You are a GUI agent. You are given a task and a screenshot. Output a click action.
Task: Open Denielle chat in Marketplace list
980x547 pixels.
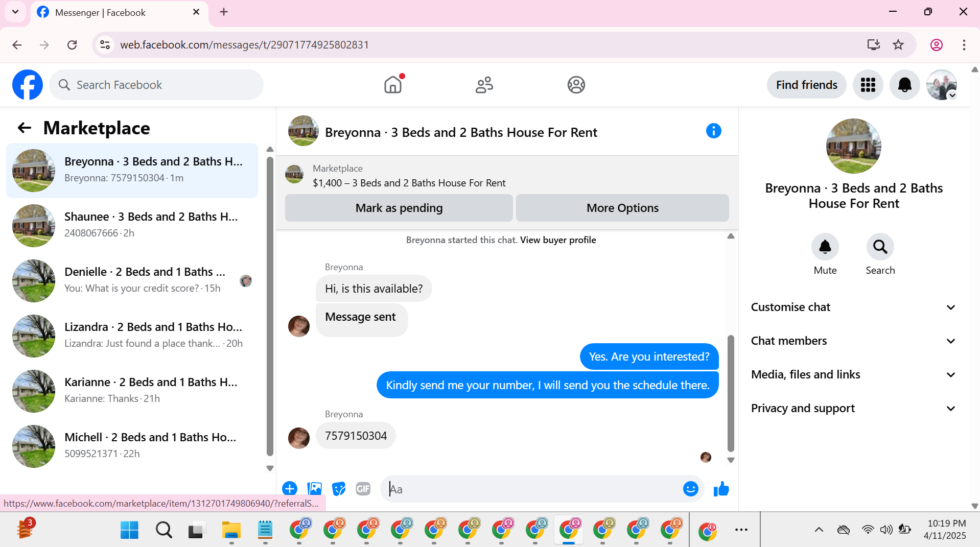click(132, 280)
